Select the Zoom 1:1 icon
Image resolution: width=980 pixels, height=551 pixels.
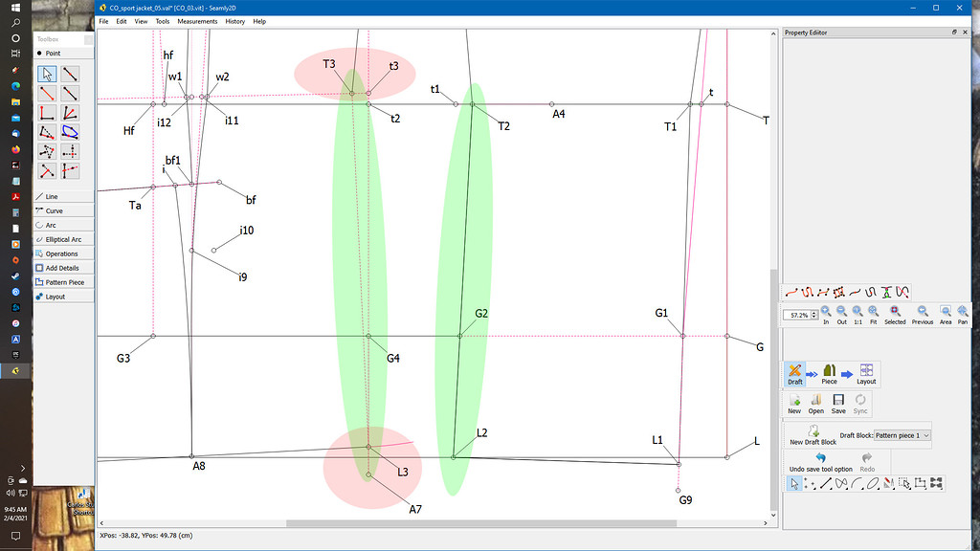point(857,311)
